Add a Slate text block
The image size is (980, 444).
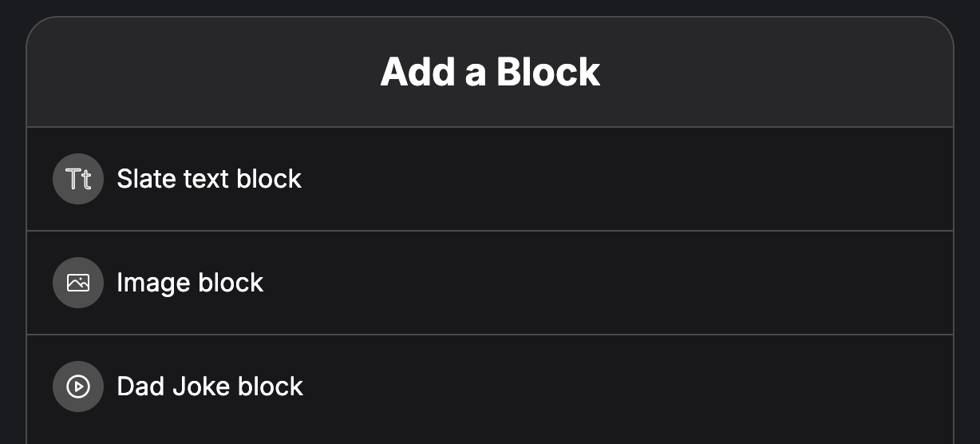click(x=490, y=179)
